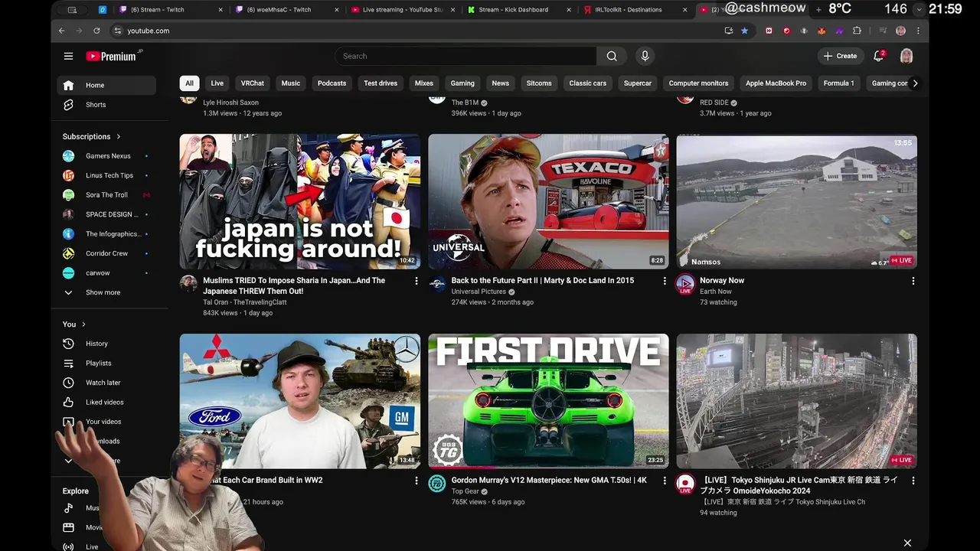The height and width of the screenshot is (551, 980).
Task: Open Tokyo Shinjuku live cam thumbnail
Action: click(796, 401)
